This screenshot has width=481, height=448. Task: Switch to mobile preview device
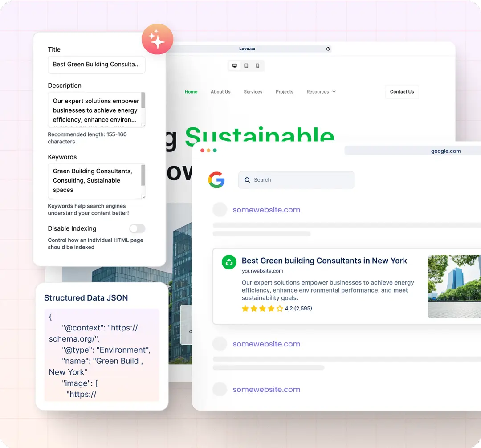[x=257, y=65]
